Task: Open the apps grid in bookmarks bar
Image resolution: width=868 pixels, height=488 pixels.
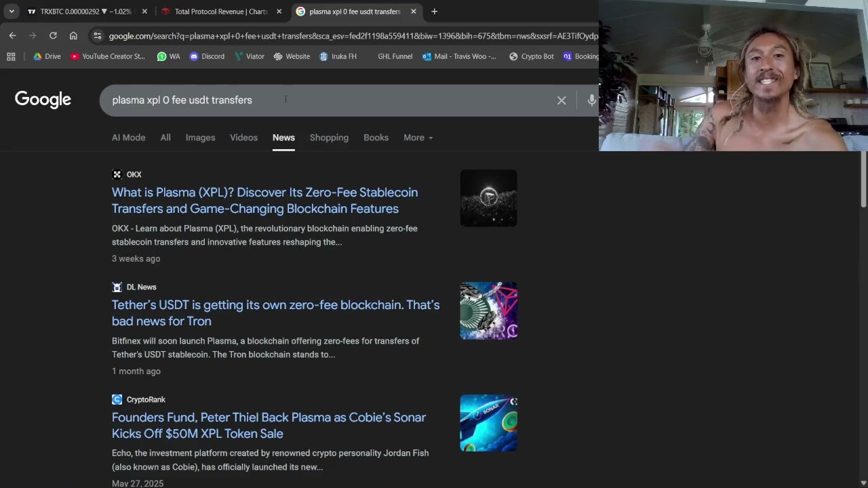Action: tap(11, 56)
